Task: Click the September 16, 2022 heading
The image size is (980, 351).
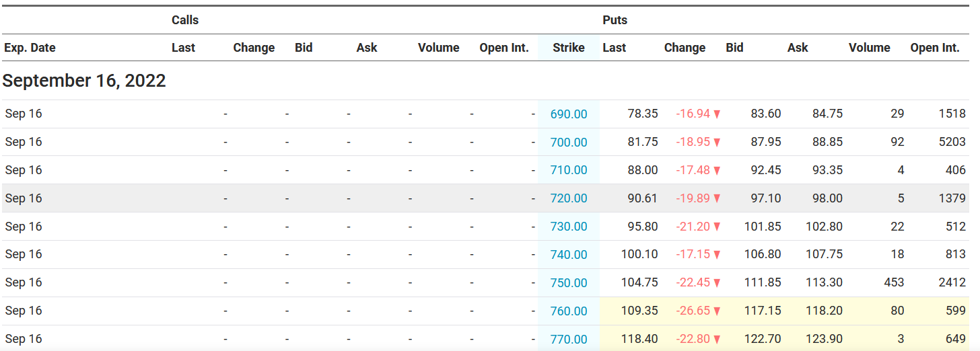Action: (84, 81)
